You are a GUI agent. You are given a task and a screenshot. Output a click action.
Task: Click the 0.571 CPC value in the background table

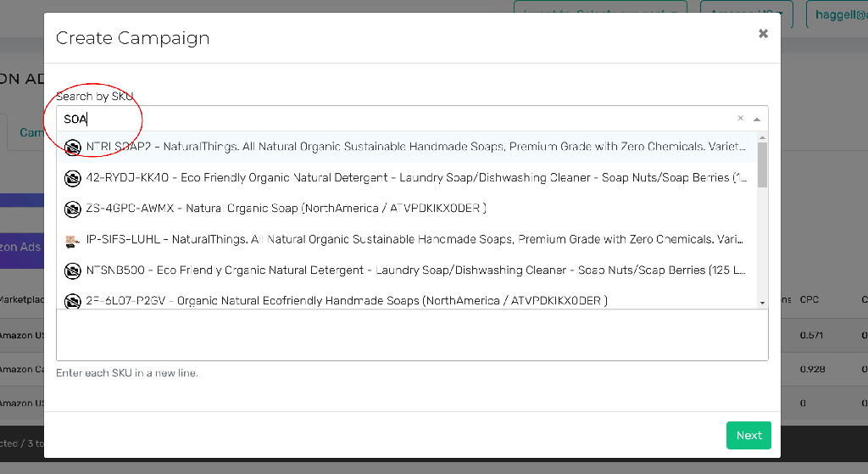(811, 336)
